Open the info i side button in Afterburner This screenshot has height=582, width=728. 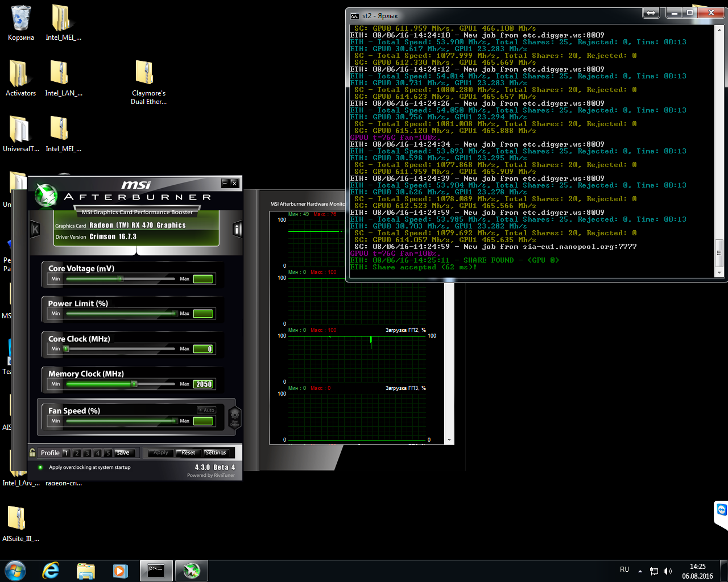click(237, 229)
